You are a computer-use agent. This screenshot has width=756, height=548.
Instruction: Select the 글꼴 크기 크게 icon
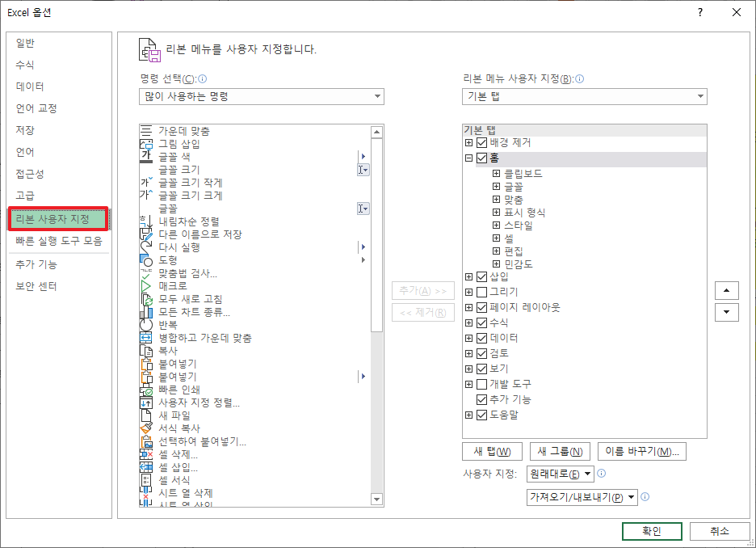coord(146,196)
